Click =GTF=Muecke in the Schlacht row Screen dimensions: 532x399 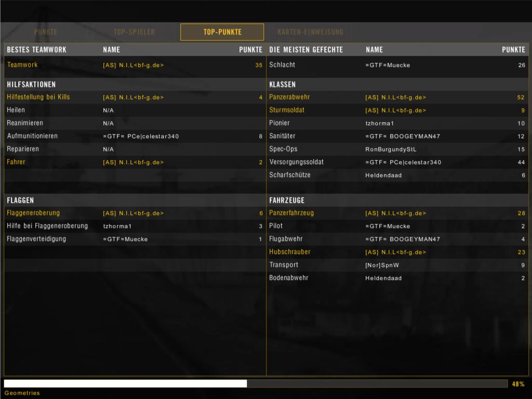pos(388,65)
